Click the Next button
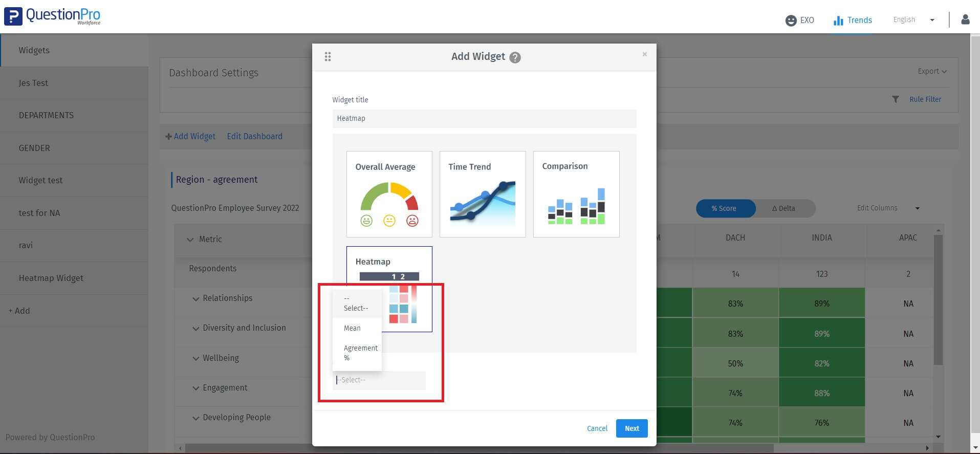The width and height of the screenshot is (980, 454). 632,428
